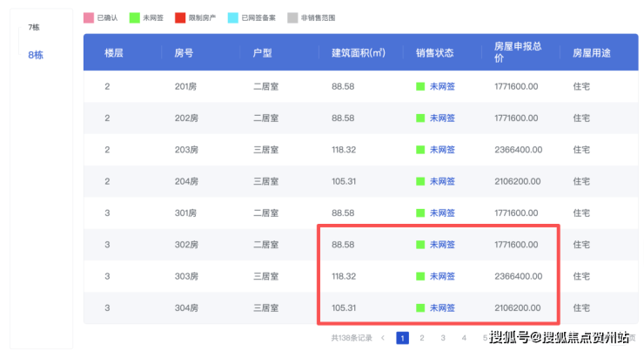The width and height of the screenshot is (644, 351).
Task: Select the 8栋 building tab
Action: tap(35, 54)
